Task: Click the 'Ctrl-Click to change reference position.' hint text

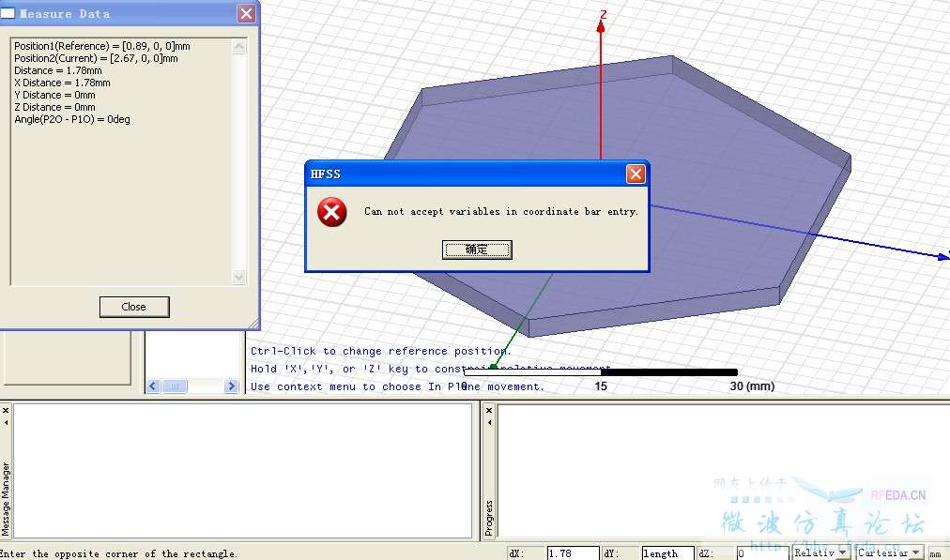Action: 381,351
